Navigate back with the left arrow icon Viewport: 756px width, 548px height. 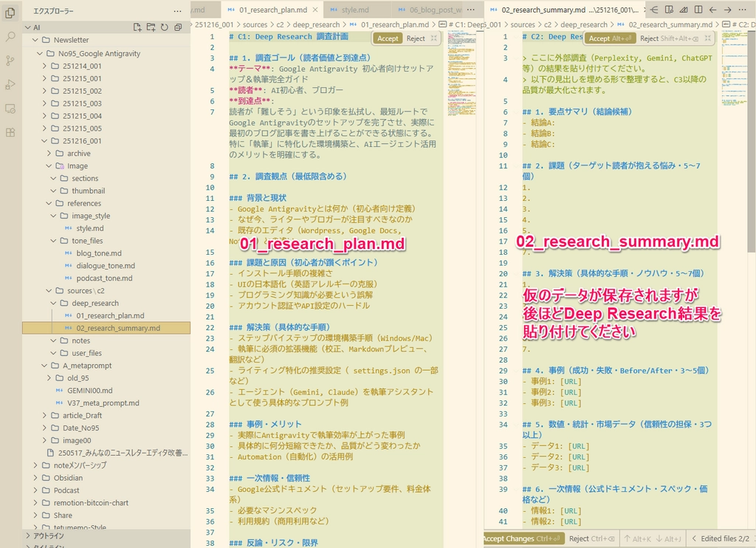coord(712,10)
